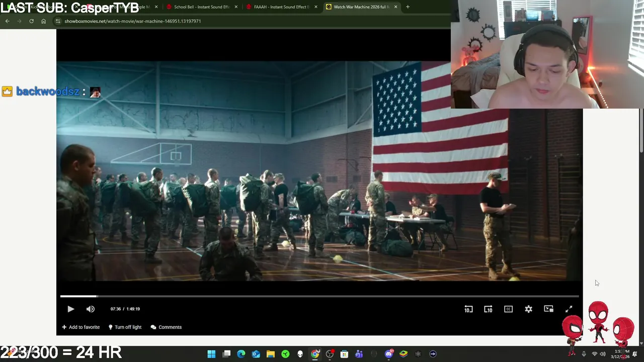The height and width of the screenshot is (362, 644).
Task: Open the system volume control
Action: coord(603,354)
